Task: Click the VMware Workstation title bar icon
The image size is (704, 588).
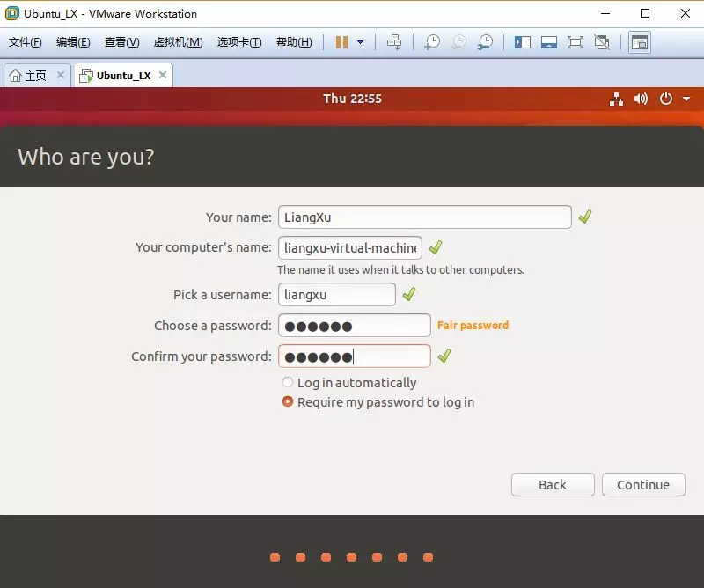Action: [x=12, y=13]
